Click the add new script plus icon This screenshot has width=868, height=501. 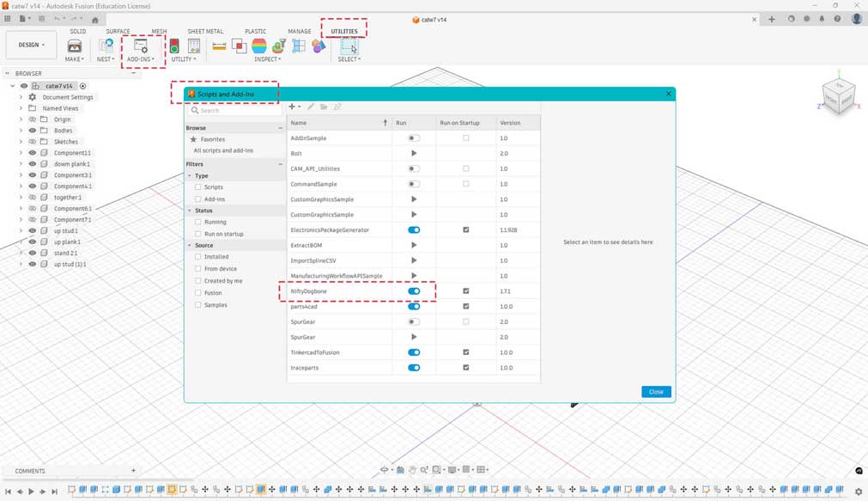pyautogui.click(x=292, y=107)
